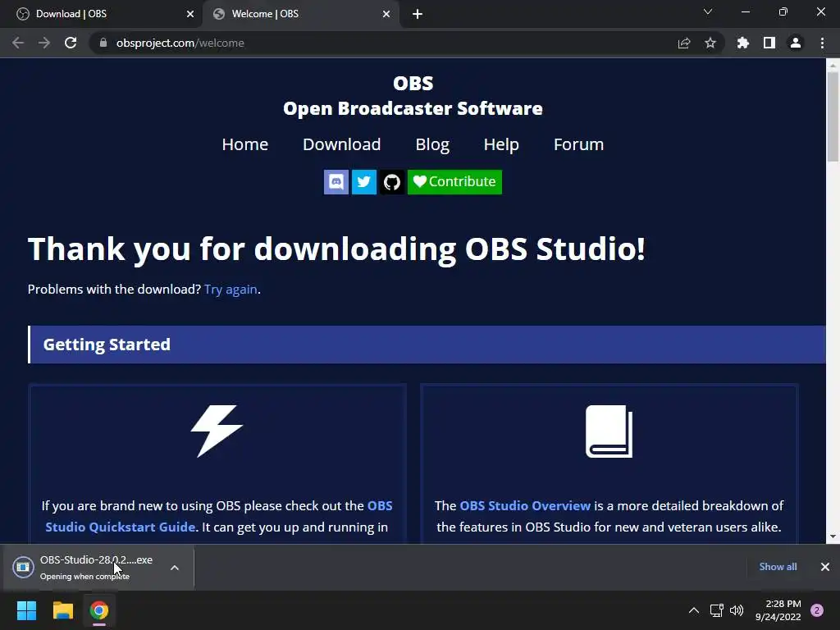
Task: Close the Download | OBS tab
Action: (x=190, y=14)
